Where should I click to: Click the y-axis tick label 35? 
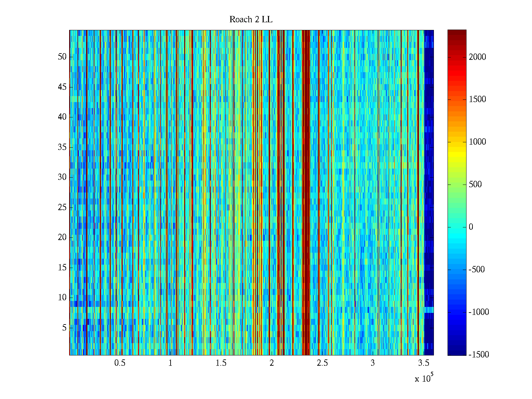pos(62,147)
